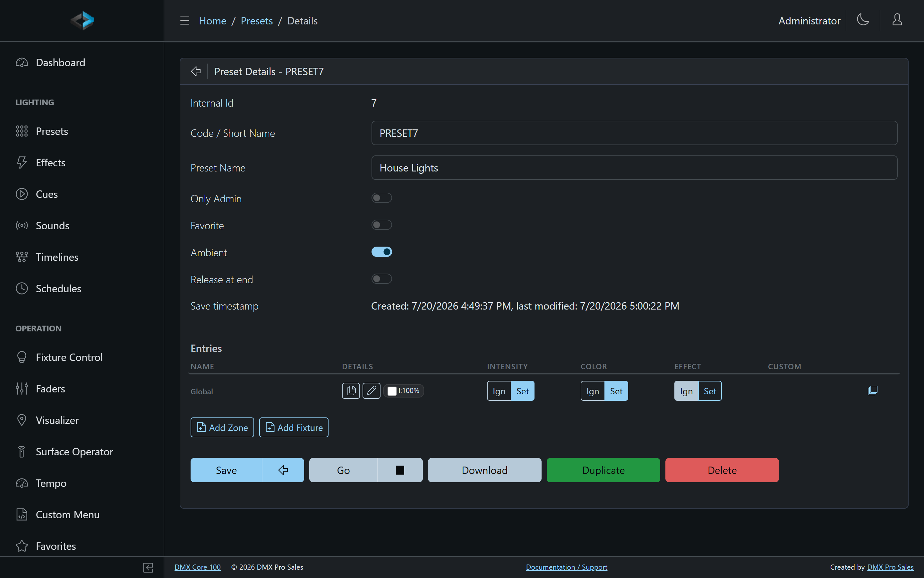Click the Surface Operator remote icon

pos(22,451)
